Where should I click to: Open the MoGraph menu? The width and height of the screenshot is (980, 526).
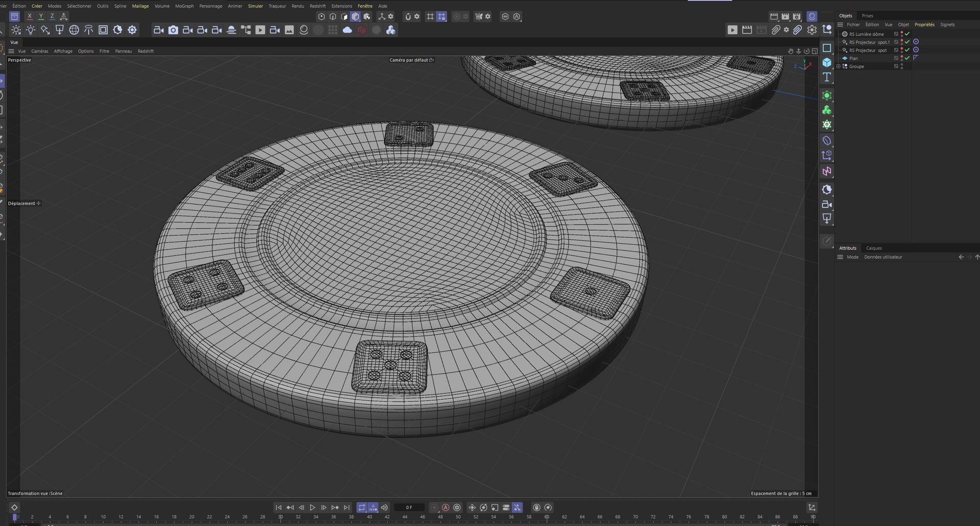coord(184,6)
